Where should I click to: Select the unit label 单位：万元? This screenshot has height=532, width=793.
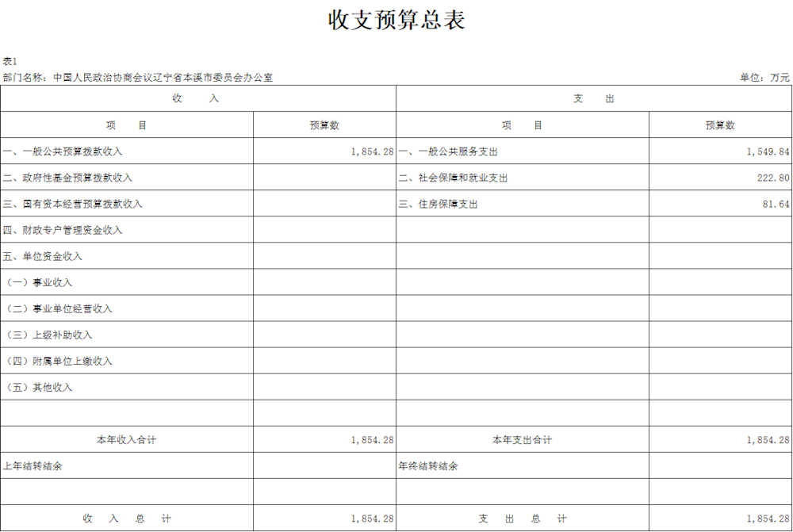pos(764,78)
